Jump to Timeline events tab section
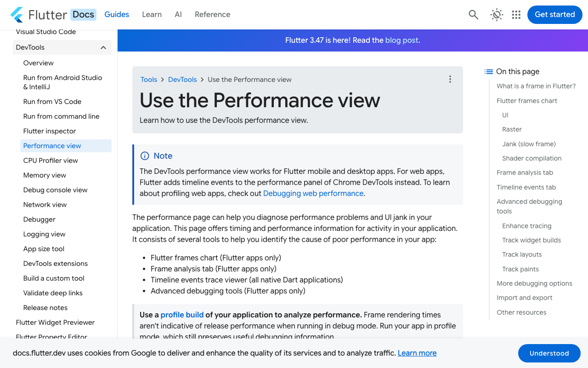The height and width of the screenshot is (368, 588). 526,187
